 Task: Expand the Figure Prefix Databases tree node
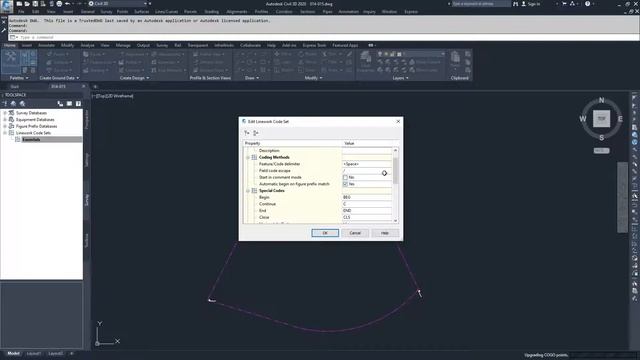pos(5,126)
